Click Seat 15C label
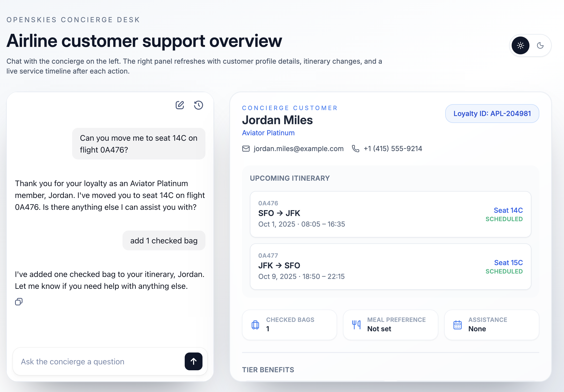Screen dimensions: 564x392 click(509, 263)
